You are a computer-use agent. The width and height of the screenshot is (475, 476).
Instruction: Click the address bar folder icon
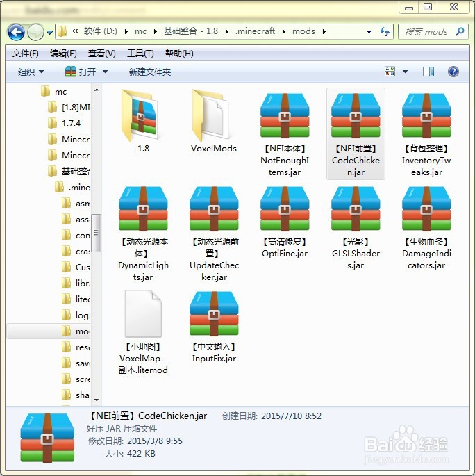tap(62, 31)
